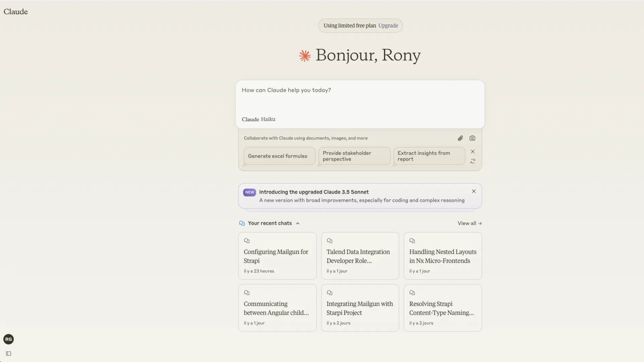Click the paperclip attach file icon
The image size is (644, 362).
point(460,138)
